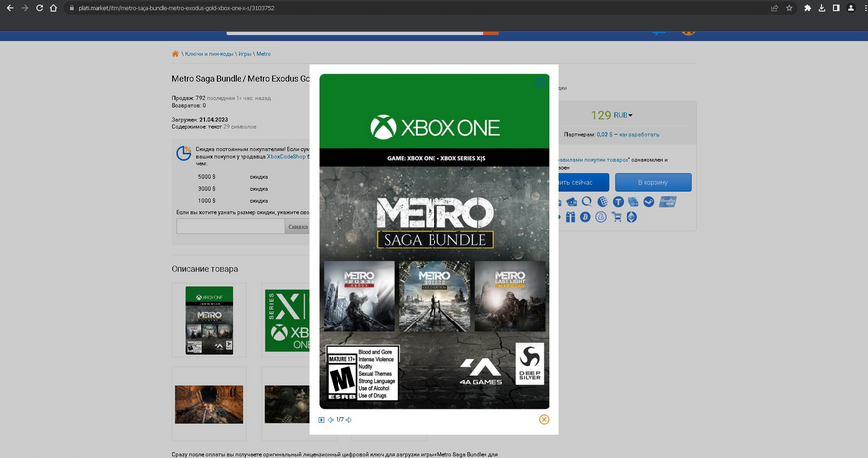868x458 pixels.
Task: Click the plati.market URL in address bar
Action: point(176,8)
